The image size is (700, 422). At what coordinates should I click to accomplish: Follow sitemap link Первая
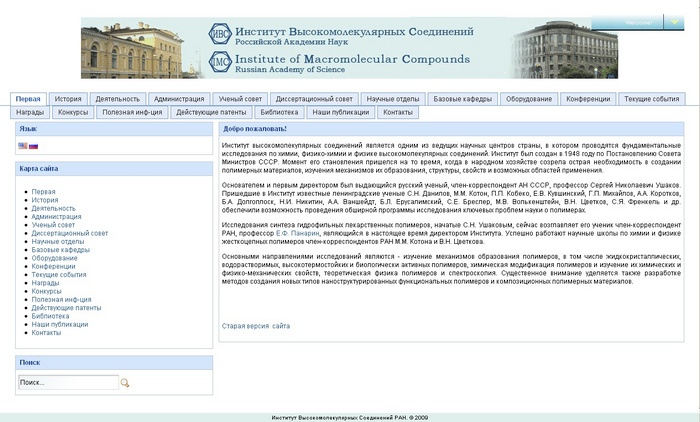click(x=43, y=192)
